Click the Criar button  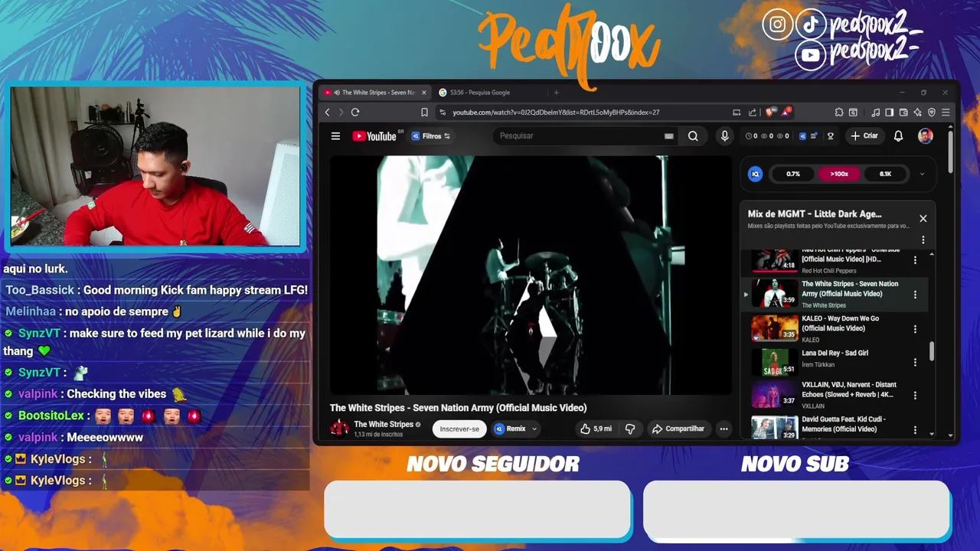864,135
